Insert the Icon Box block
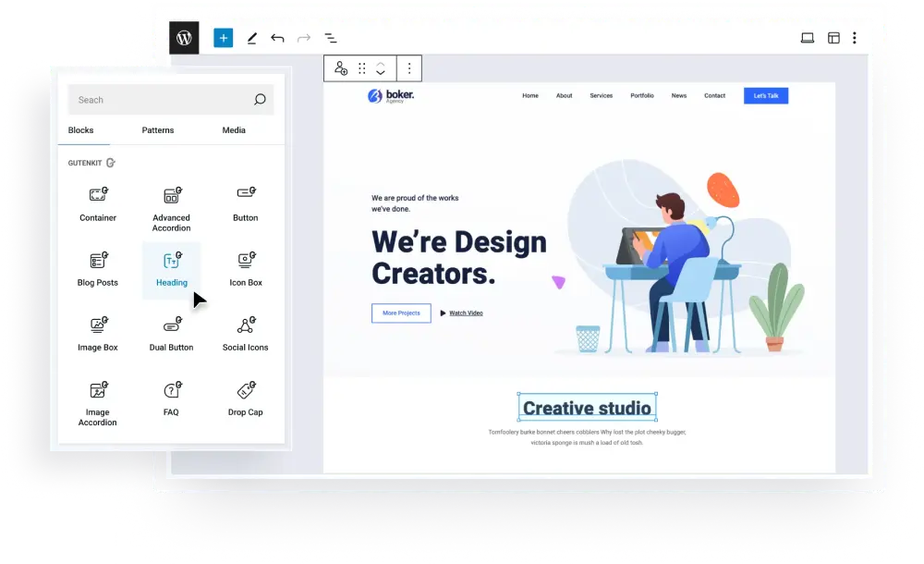Screen dimensions: 924x564 pos(246,270)
